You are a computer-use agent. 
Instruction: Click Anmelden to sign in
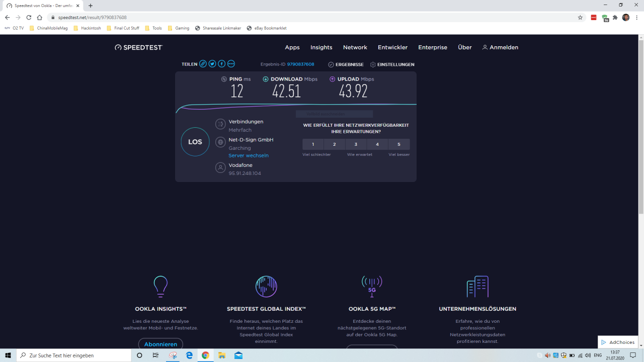(500, 47)
